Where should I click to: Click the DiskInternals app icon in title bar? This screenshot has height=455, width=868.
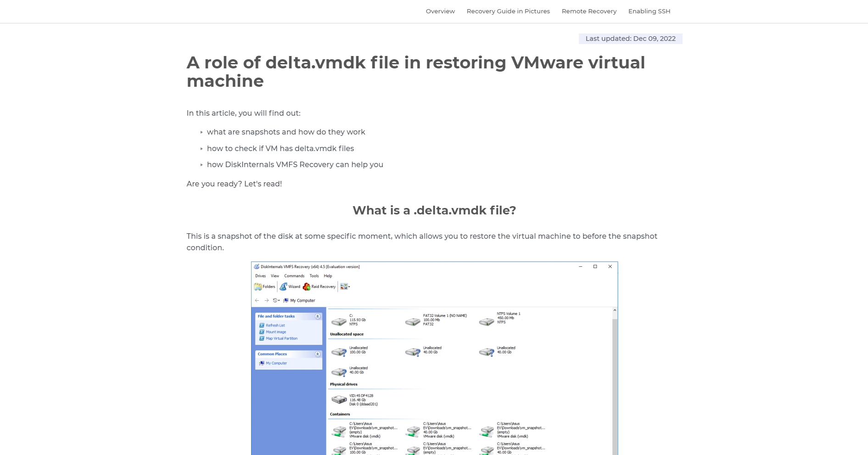[257, 266]
